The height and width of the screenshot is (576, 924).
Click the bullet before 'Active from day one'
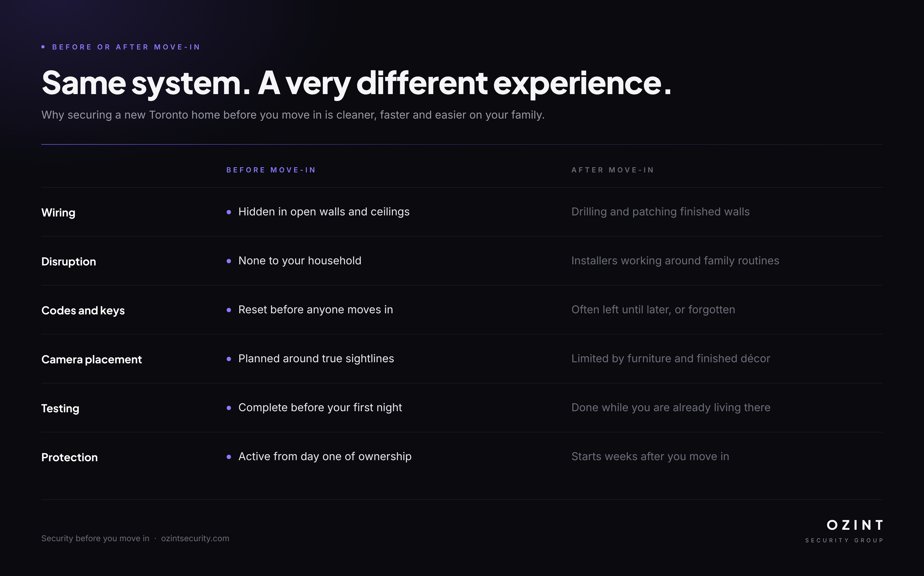(229, 457)
